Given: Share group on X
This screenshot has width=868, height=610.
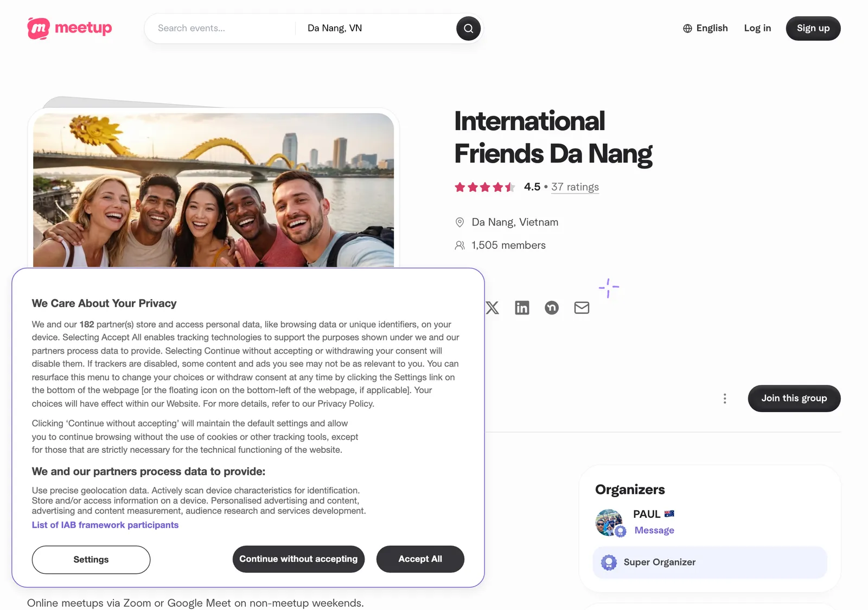Looking at the screenshot, I should [x=492, y=308].
